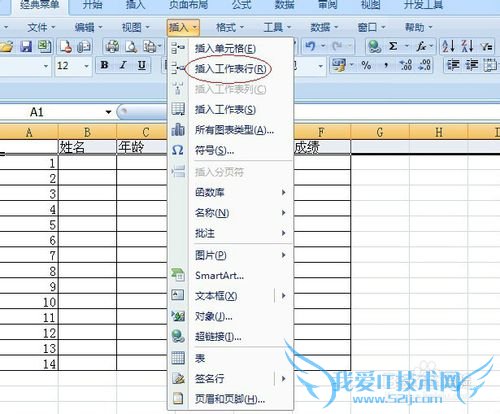Open the 文件 menu
The height and width of the screenshot is (414, 500).
pos(41,27)
